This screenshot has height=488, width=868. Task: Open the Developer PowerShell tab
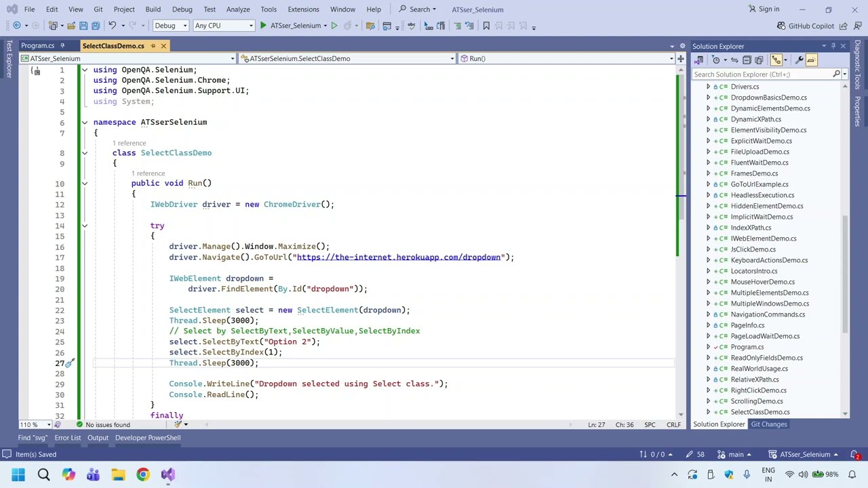pyautogui.click(x=148, y=438)
